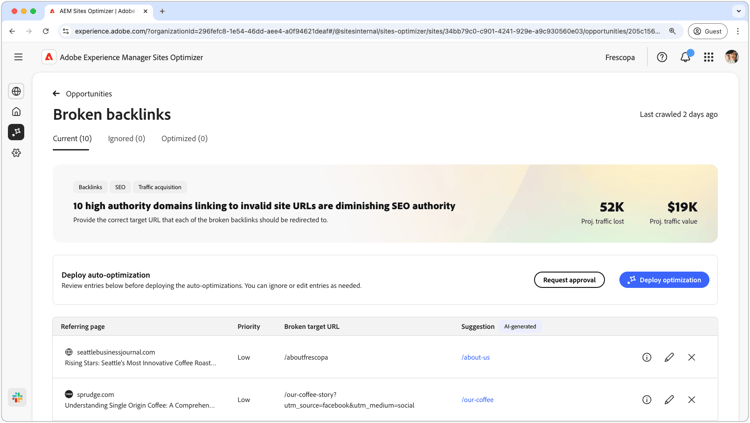Edit the sprudge.com row suggestion
The image size is (750, 423).
click(x=669, y=400)
